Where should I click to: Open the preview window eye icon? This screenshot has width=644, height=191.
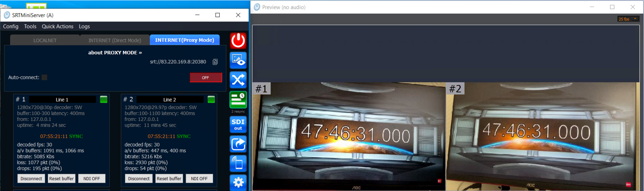pos(238,60)
